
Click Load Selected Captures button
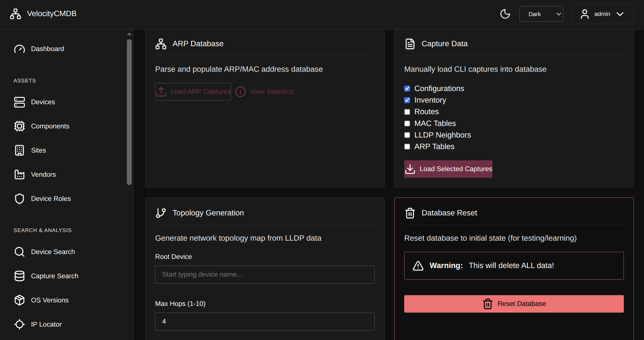448,169
